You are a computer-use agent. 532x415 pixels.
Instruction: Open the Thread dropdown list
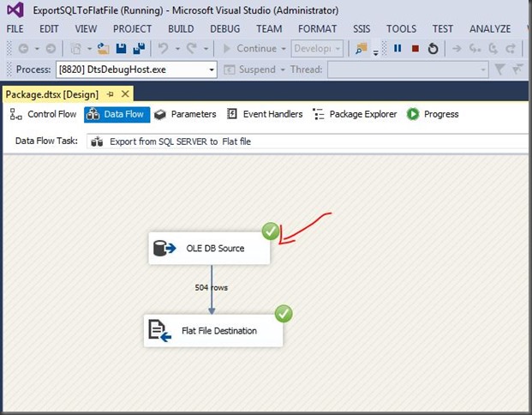click(x=482, y=70)
